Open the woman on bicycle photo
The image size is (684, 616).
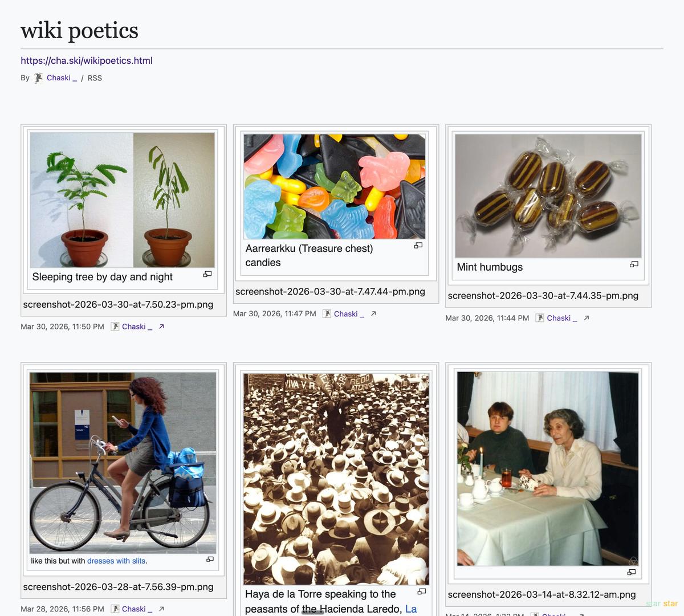[123, 462]
